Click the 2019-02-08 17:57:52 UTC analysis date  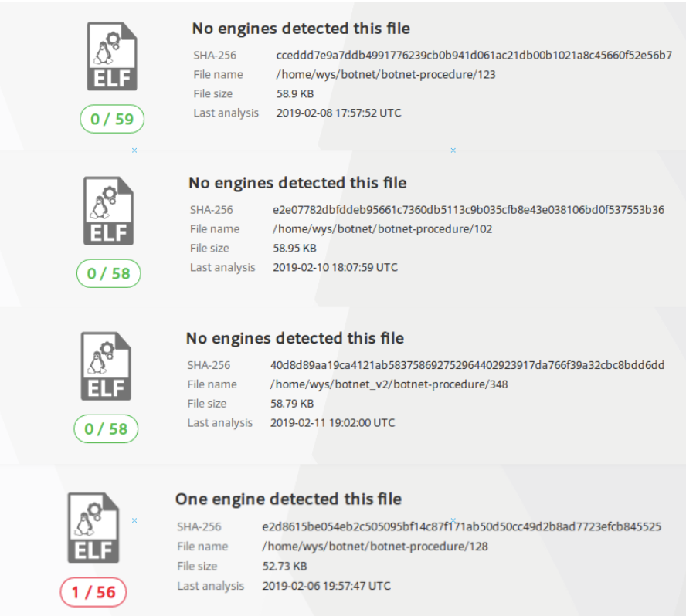pos(338,113)
